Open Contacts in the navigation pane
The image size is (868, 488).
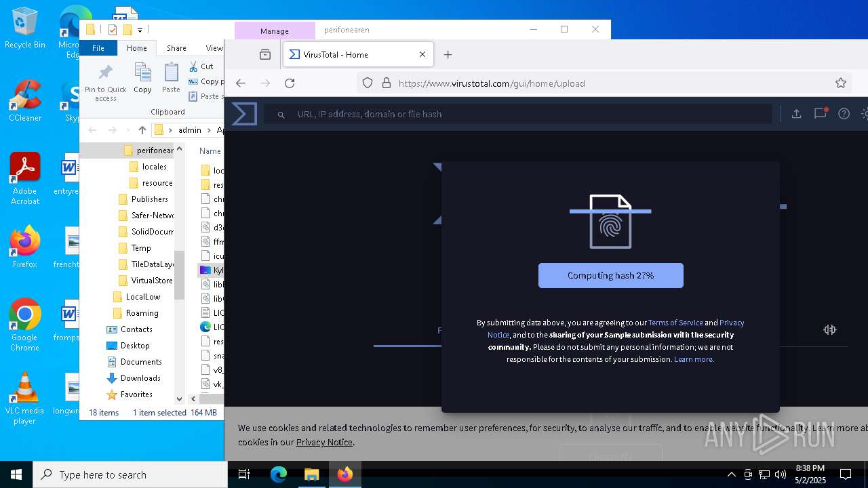[136, 329]
